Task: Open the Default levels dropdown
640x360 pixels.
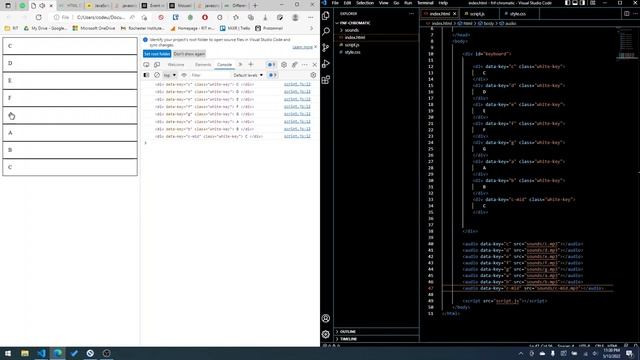Action: point(248,75)
